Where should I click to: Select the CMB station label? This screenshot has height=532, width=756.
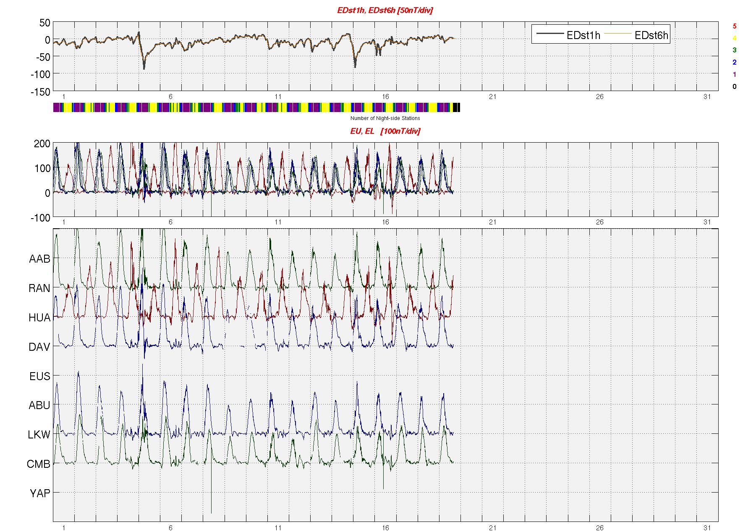coord(39,464)
